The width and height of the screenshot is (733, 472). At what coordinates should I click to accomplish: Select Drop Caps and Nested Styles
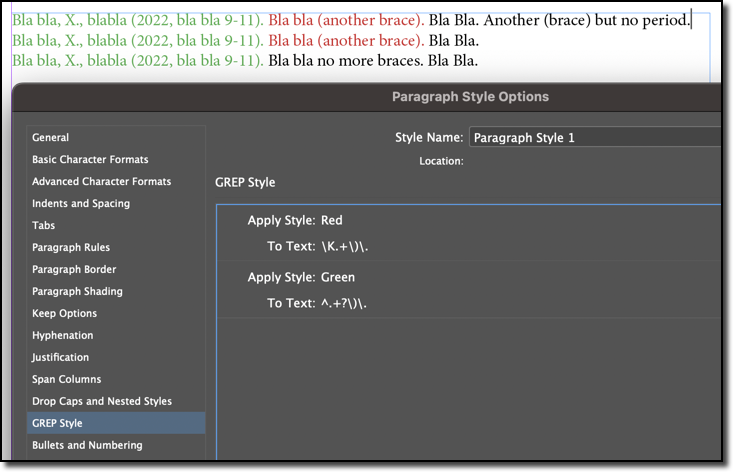(x=102, y=402)
